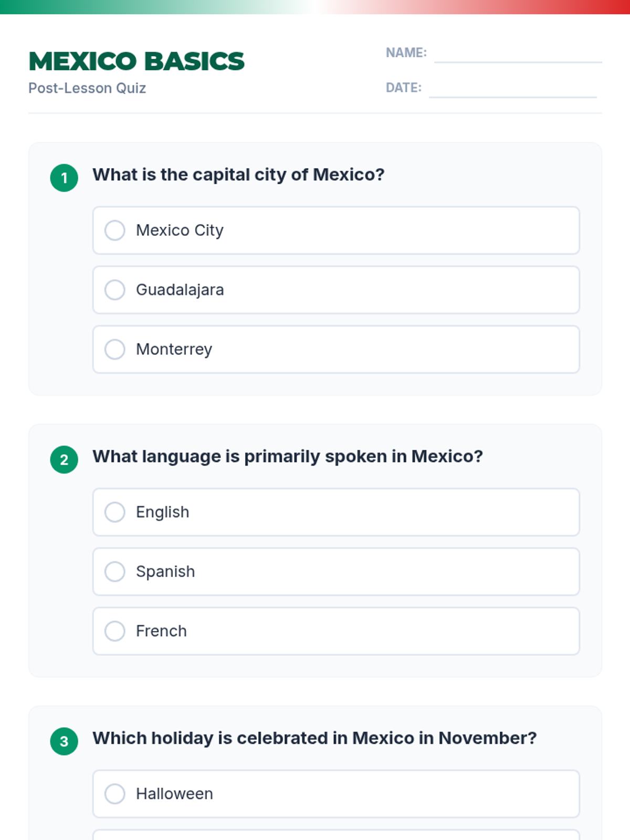This screenshot has width=630, height=840.
Task: Pick French as the spoken language
Action: (x=115, y=631)
